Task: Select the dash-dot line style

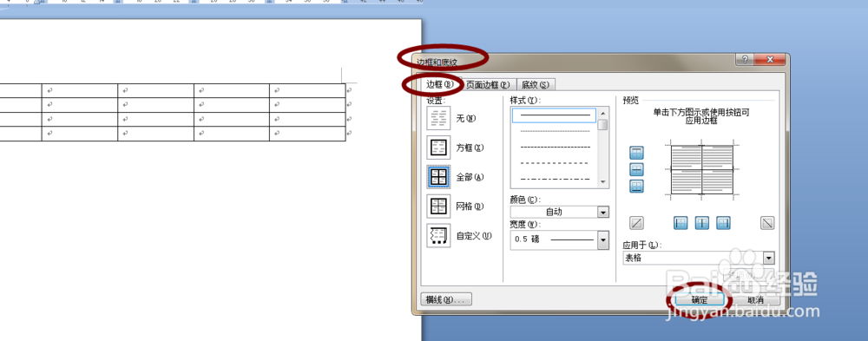Action: pos(554,180)
